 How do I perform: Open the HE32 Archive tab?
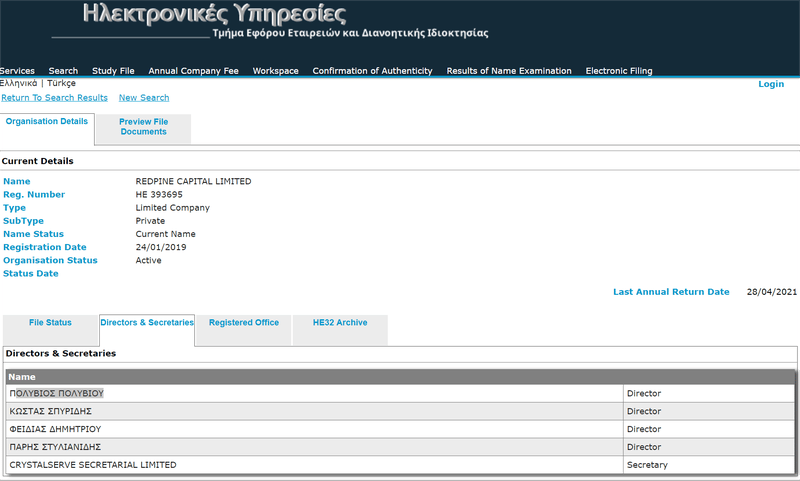click(x=340, y=323)
